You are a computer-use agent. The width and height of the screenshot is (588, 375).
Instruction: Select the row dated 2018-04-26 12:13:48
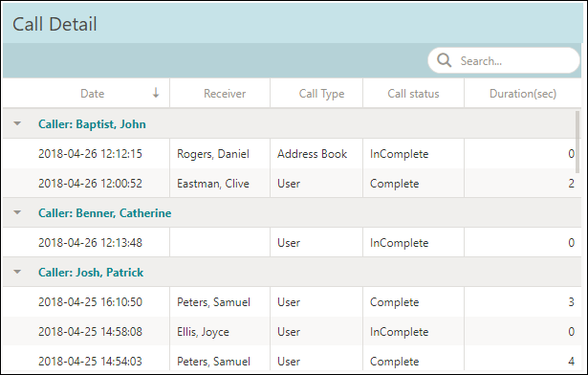point(292,242)
